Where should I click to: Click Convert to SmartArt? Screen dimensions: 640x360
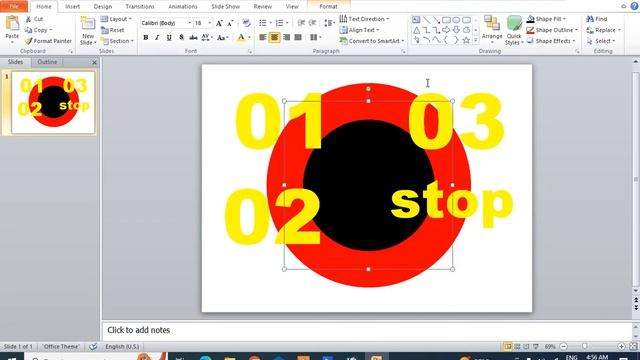pyautogui.click(x=371, y=41)
